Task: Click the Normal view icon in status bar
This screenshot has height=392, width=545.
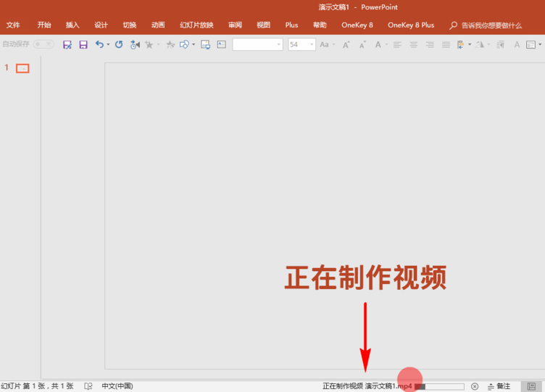Action: (x=531, y=386)
